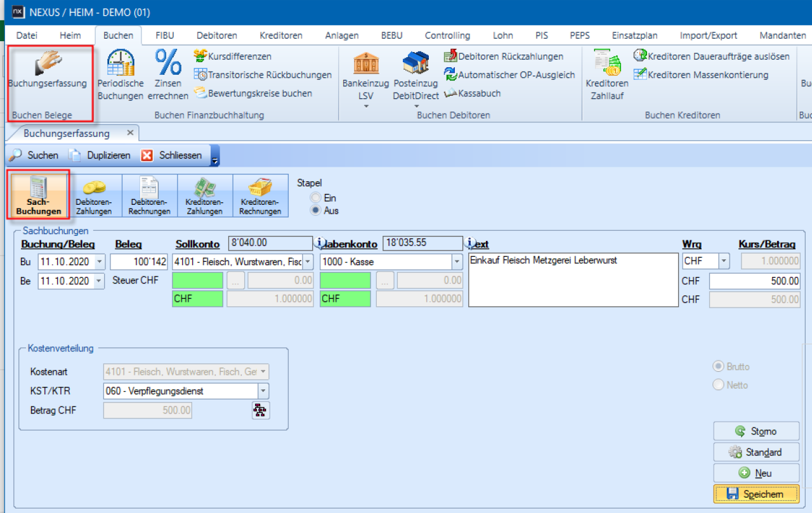The height and width of the screenshot is (513, 812).
Task: Open the KST/KTR Verpflegungsdienst dropdown
Action: [x=263, y=391]
